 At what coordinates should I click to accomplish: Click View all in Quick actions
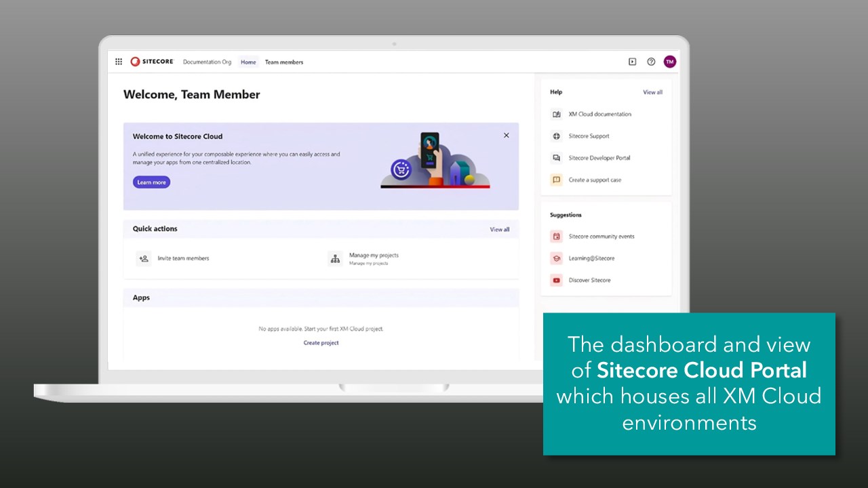pos(500,229)
